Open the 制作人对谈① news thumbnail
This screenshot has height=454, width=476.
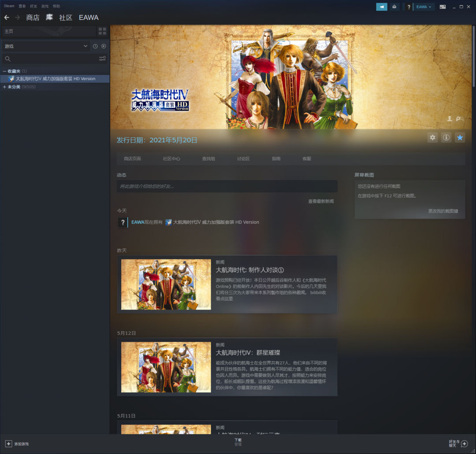coord(166,284)
